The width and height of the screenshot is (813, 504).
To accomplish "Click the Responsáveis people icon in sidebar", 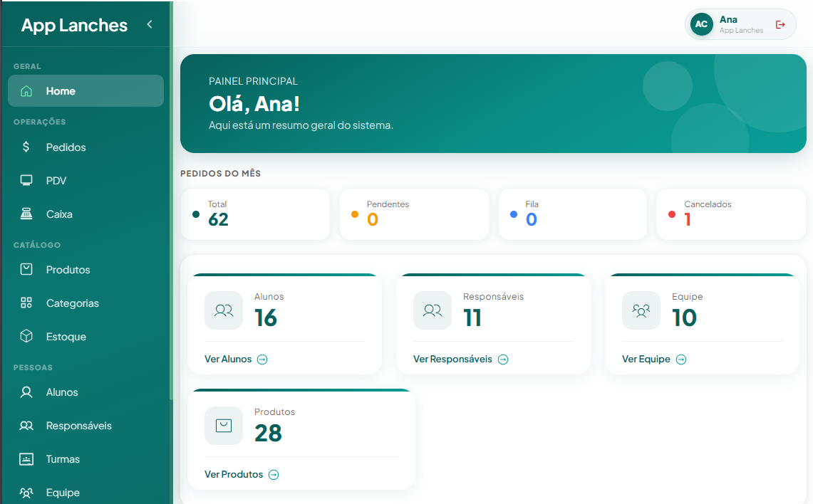I will click(26, 426).
